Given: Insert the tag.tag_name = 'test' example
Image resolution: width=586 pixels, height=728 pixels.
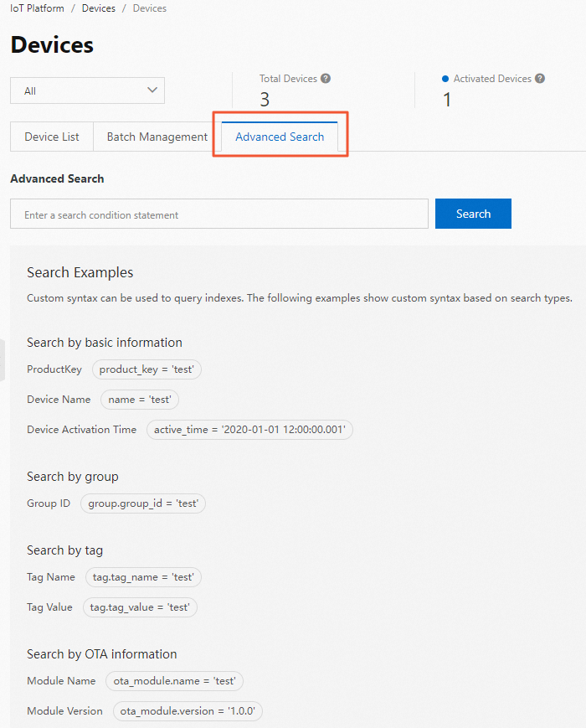Looking at the screenshot, I should (x=143, y=577).
